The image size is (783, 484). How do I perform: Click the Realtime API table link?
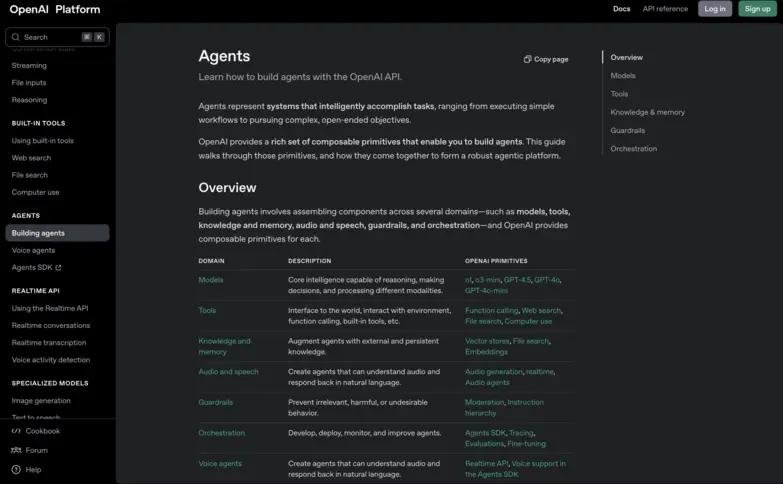click(x=486, y=464)
